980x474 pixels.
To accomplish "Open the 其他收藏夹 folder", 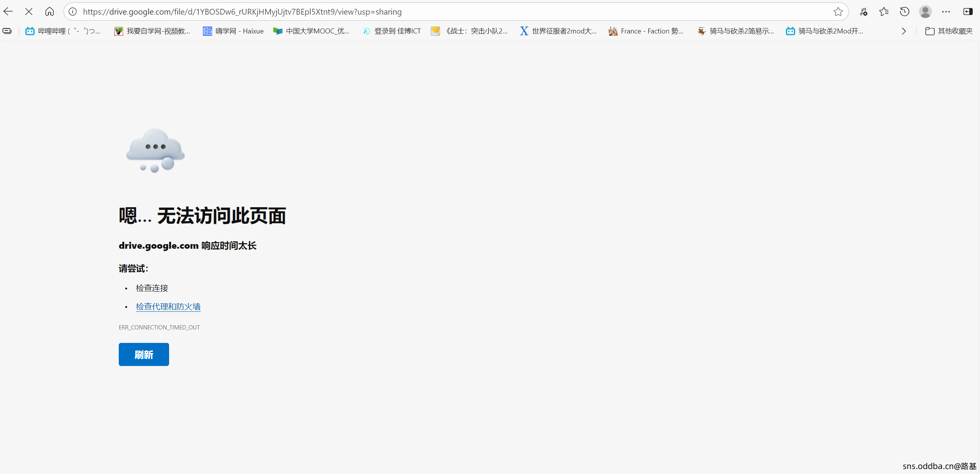I will [949, 31].
